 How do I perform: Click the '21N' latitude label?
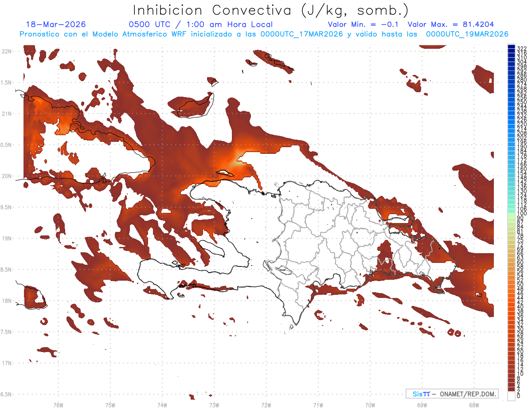[x=7, y=114]
